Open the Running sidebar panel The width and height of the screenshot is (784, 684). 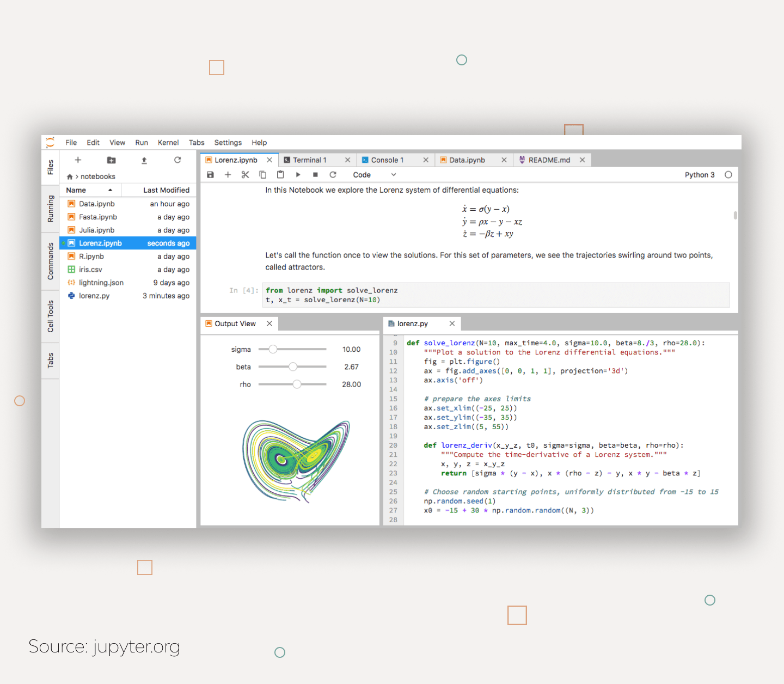[x=51, y=209]
